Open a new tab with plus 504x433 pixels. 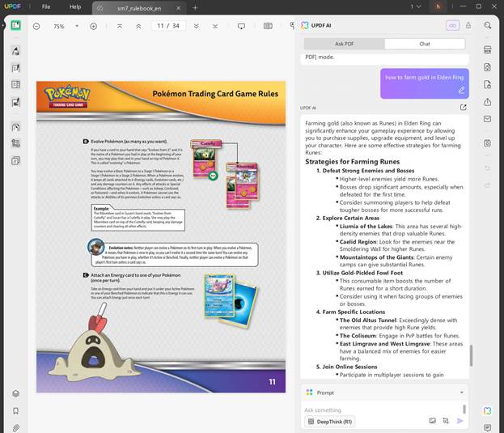pos(195,8)
